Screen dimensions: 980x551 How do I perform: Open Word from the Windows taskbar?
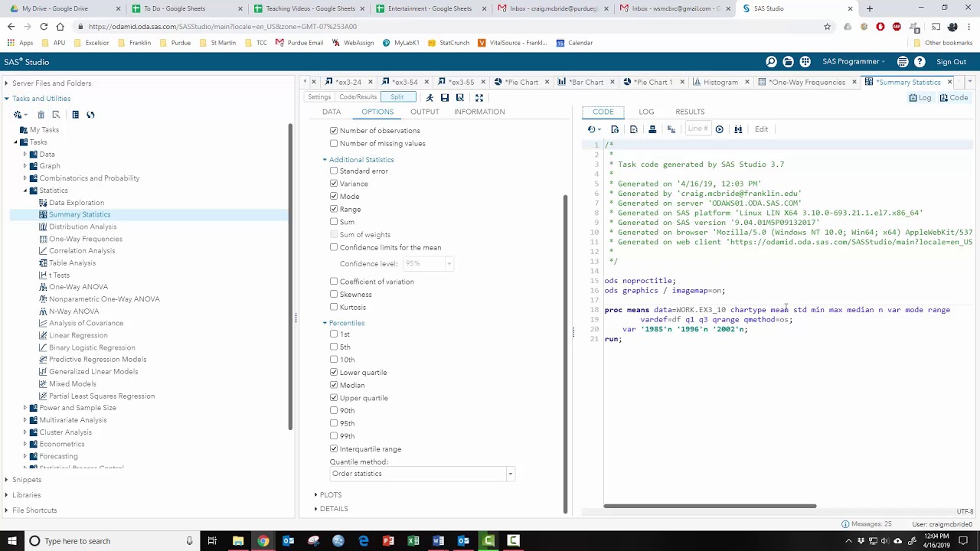pyautogui.click(x=438, y=541)
